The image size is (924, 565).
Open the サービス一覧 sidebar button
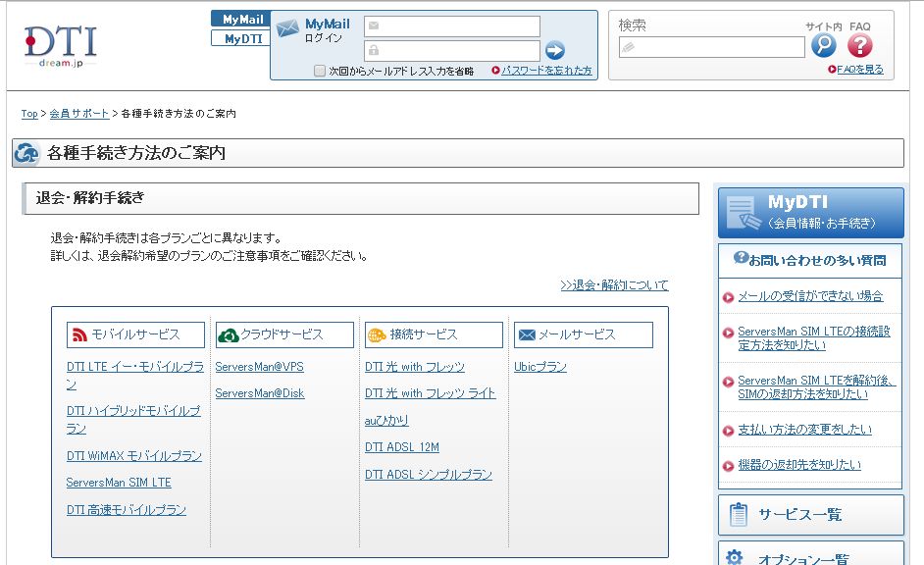coord(810,515)
